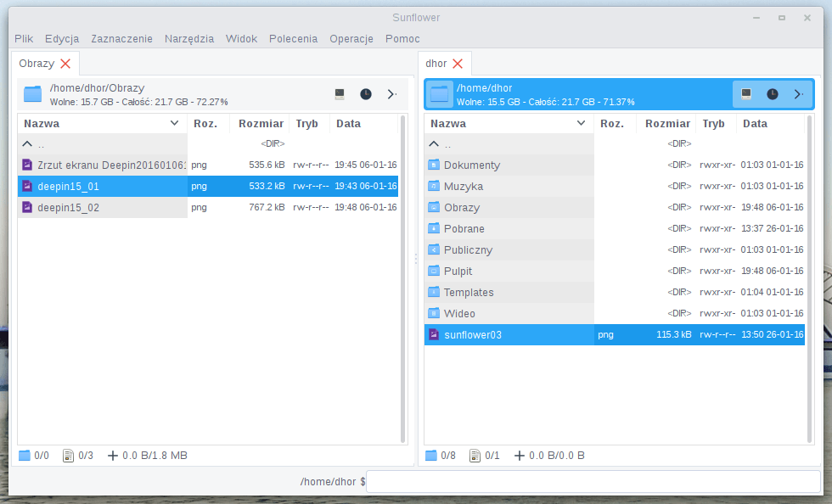The height and width of the screenshot is (504, 832).
Task: Show history clock in the left Obrazy panel
Action: click(366, 94)
